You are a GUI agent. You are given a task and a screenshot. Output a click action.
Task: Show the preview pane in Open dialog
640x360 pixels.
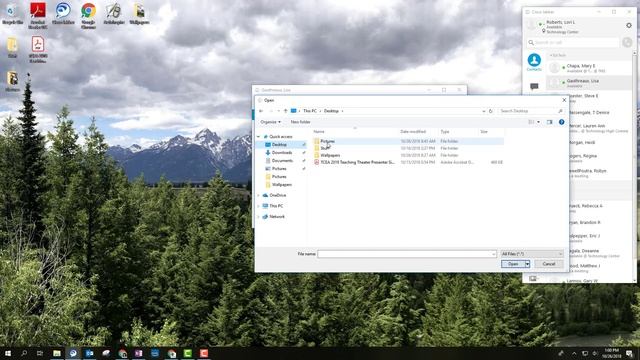[549, 122]
